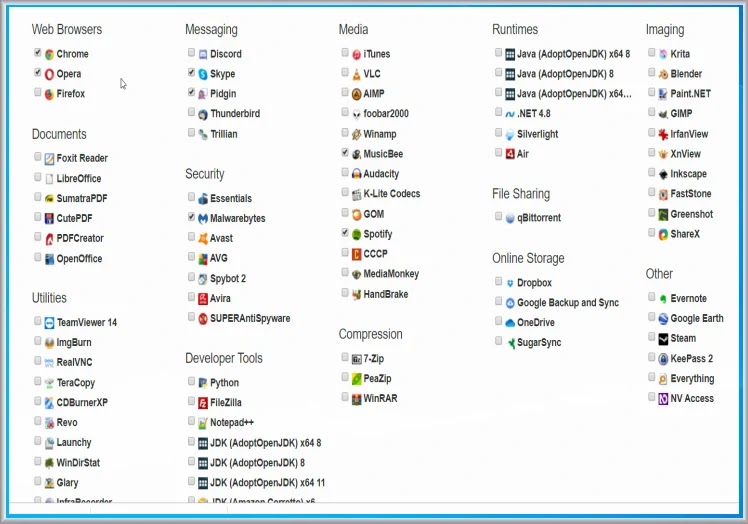Click the Python icon

[x=203, y=383]
